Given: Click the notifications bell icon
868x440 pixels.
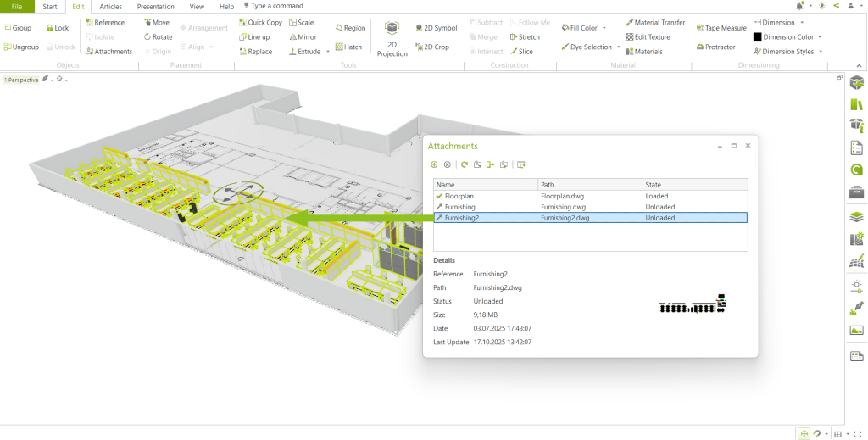Looking at the screenshot, I should [799, 6].
